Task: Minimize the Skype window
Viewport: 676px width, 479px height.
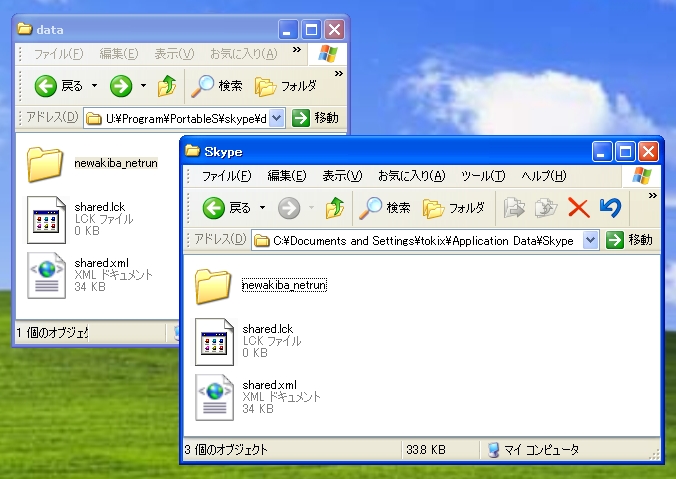Action: (x=601, y=152)
